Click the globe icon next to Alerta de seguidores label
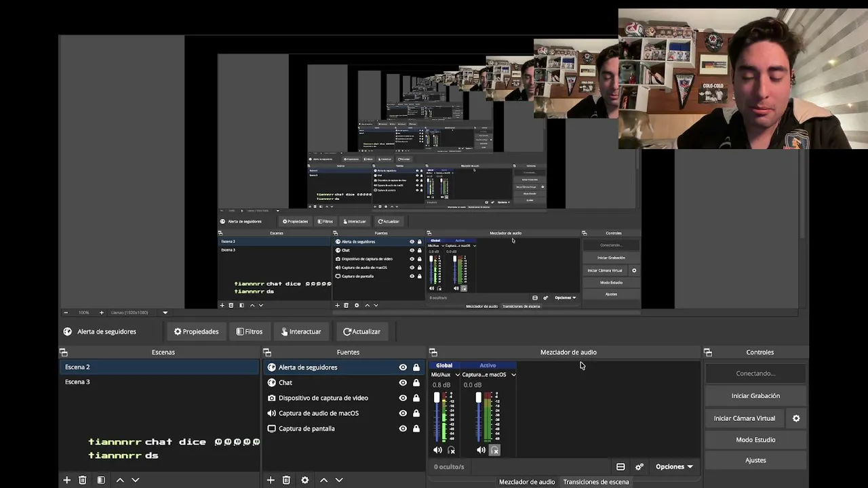The image size is (868, 488). [x=68, y=331]
